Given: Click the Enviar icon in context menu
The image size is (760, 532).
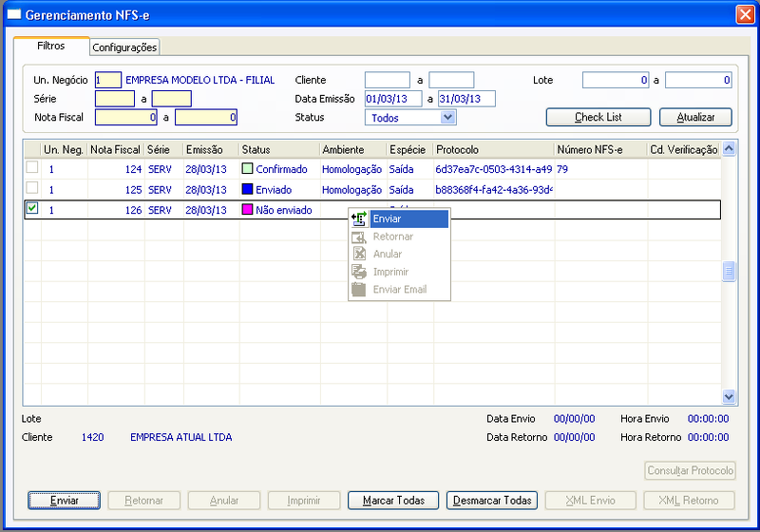Looking at the screenshot, I should pyautogui.click(x=359, y=219).
